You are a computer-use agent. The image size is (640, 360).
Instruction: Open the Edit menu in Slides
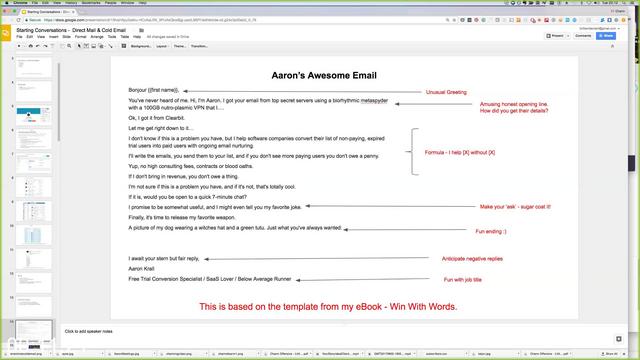(30, 37)
